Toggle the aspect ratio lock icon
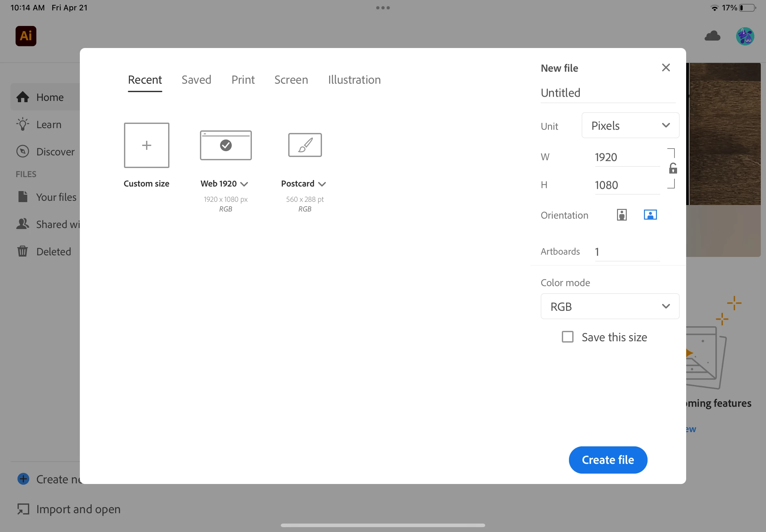This screenshot has width=766, height=532. point(673,169)
